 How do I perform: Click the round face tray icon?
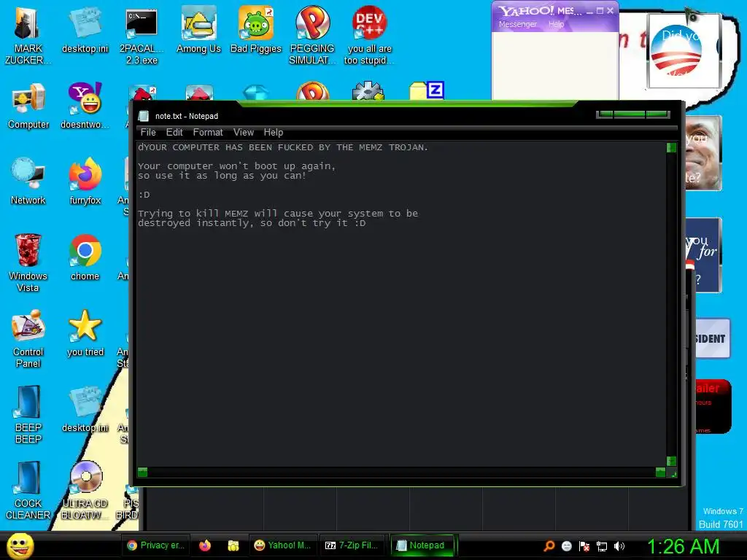(566, 545)
